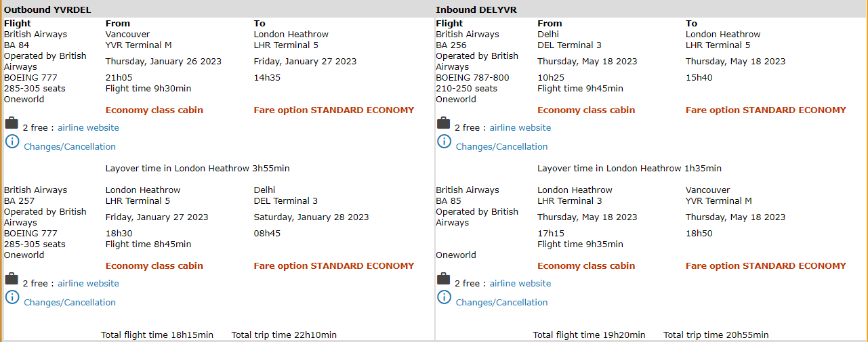
Task: Open airline website link for flight BA 84
Action: [x=88, y=128]
